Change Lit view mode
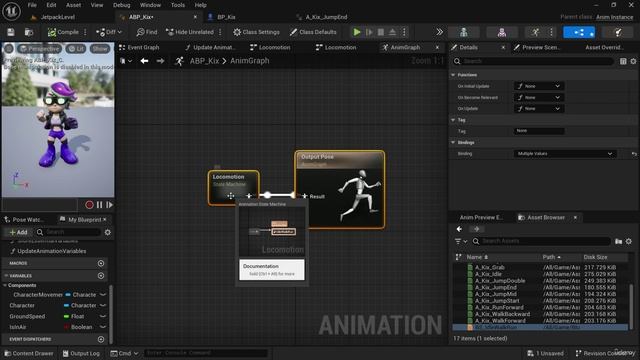Image resolution: width=640 pixels, height=360 pixels. click(76, 49)
